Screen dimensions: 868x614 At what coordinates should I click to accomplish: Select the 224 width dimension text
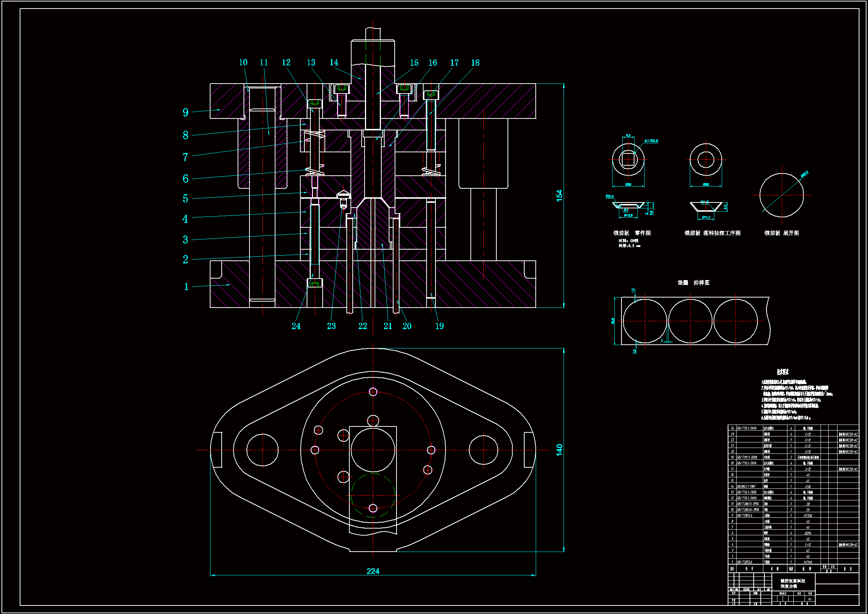click(x=373, y=571)
